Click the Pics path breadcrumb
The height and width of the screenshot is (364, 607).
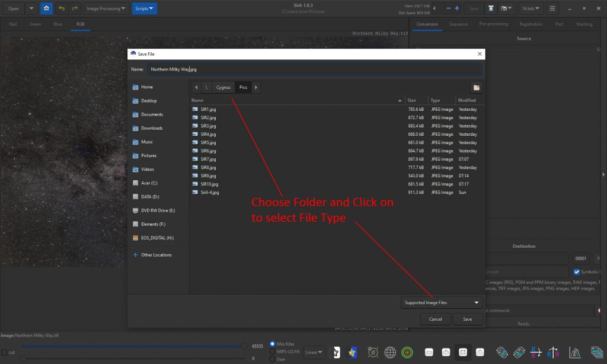[x=243, y=88]
